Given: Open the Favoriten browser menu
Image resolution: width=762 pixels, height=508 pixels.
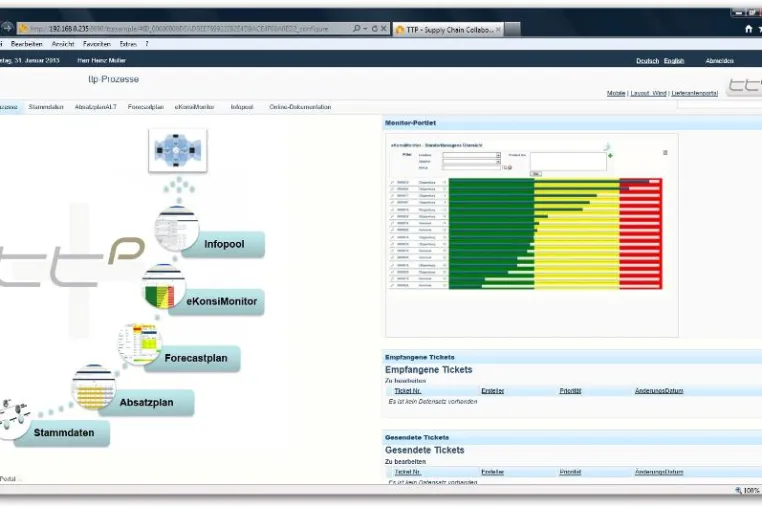Looking at the screenshot, I should pos(97,44).
